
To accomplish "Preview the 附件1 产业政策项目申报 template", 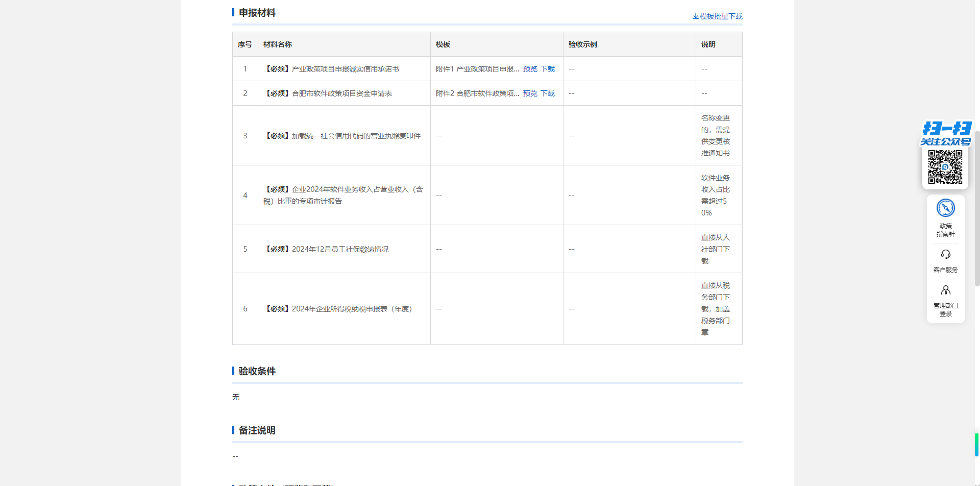I will (530, 69).
